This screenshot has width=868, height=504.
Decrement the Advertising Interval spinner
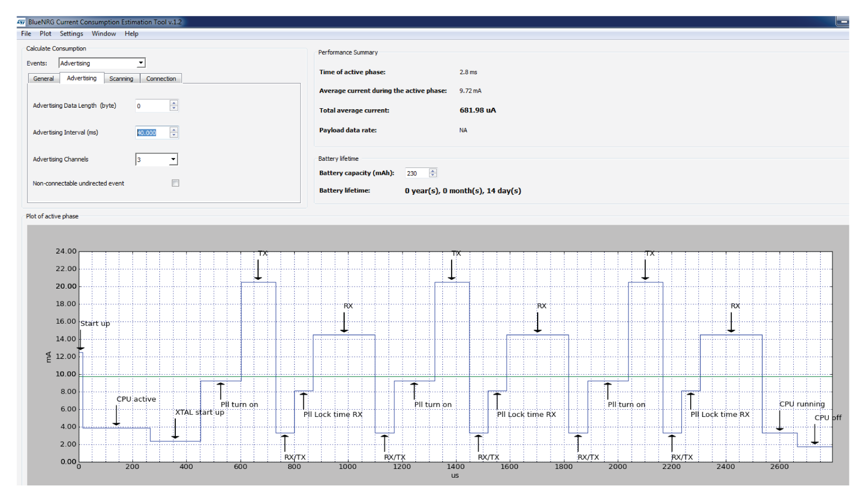[174, 135]
